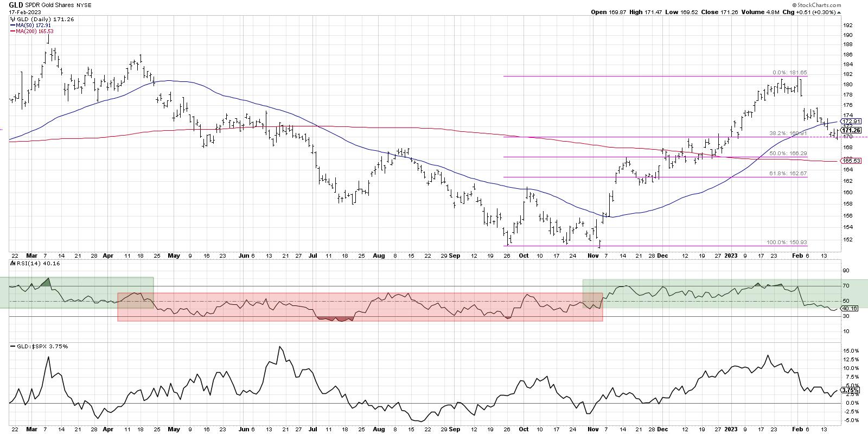Click the RSI 40.16 value tag
This screenshot has width=868, height=434.
pyautogui.click(x=850, y=309)
